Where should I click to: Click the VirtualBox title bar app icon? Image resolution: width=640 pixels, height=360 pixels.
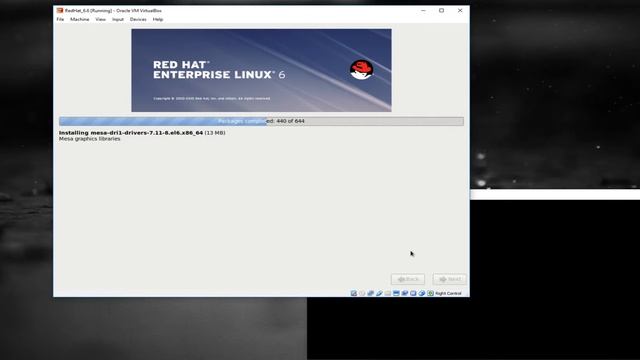(x=60, y=11)
